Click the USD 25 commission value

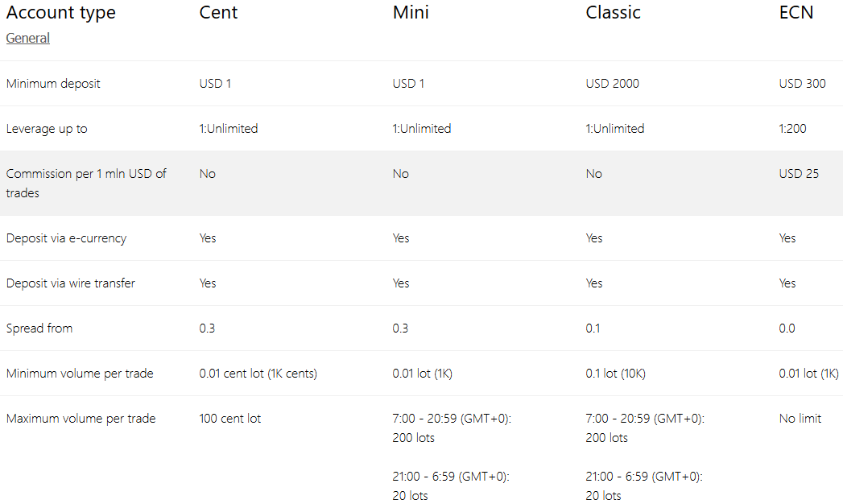pos(799,174)
